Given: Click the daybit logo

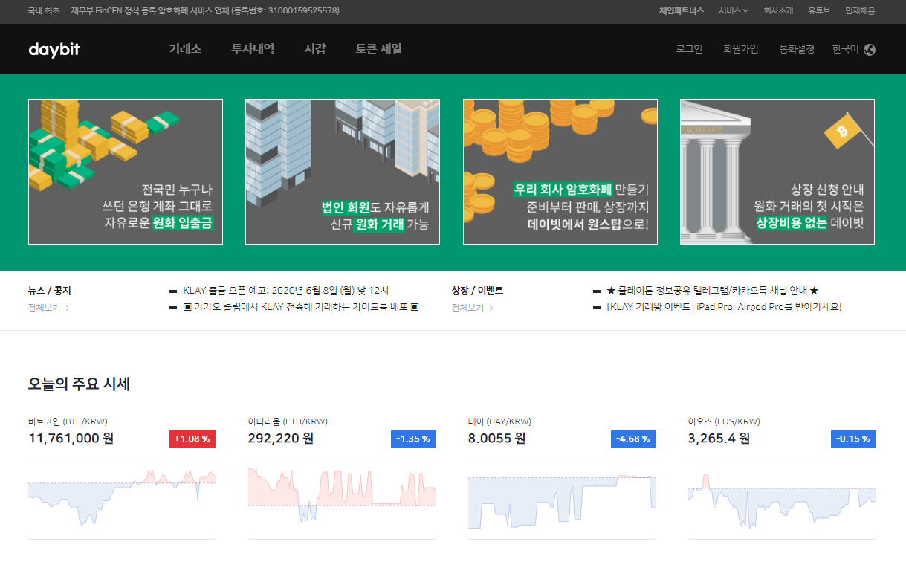Looking at the screenshot, I should click(54, 49).
